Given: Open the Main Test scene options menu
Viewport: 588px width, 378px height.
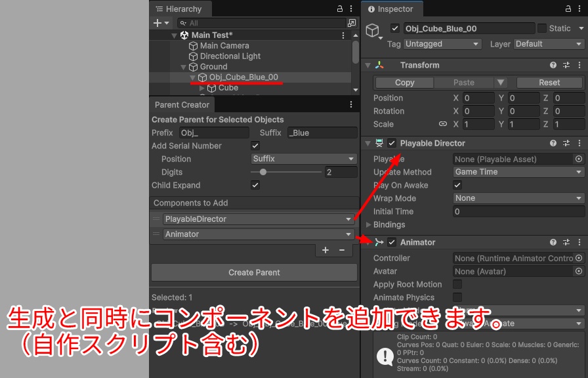Looking at the screenshot, I should [343, 35].
